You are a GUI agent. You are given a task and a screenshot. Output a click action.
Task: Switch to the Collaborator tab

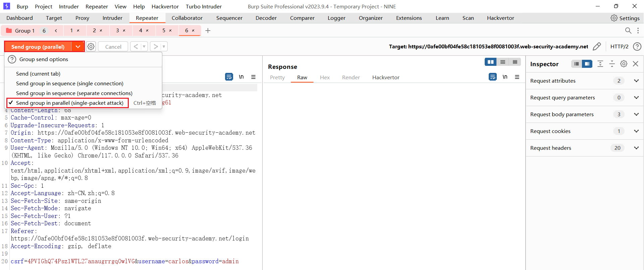(x=187, y=18)
